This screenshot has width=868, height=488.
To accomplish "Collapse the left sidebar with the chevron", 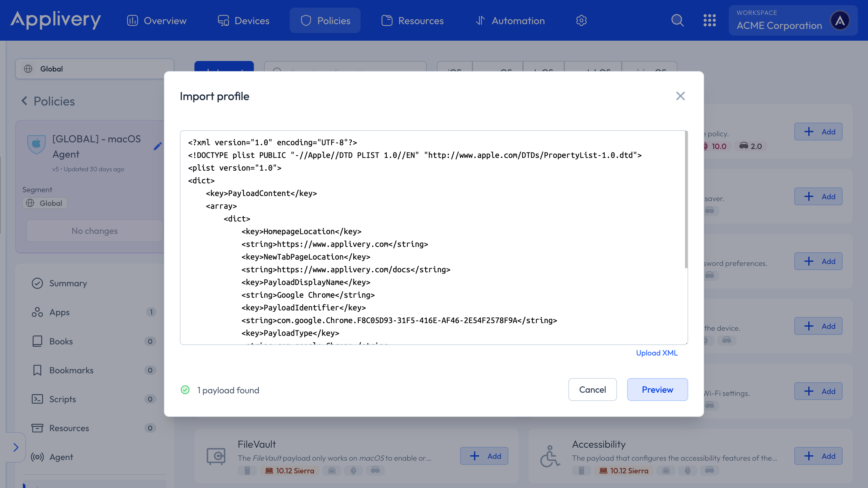I will point(16,447).
